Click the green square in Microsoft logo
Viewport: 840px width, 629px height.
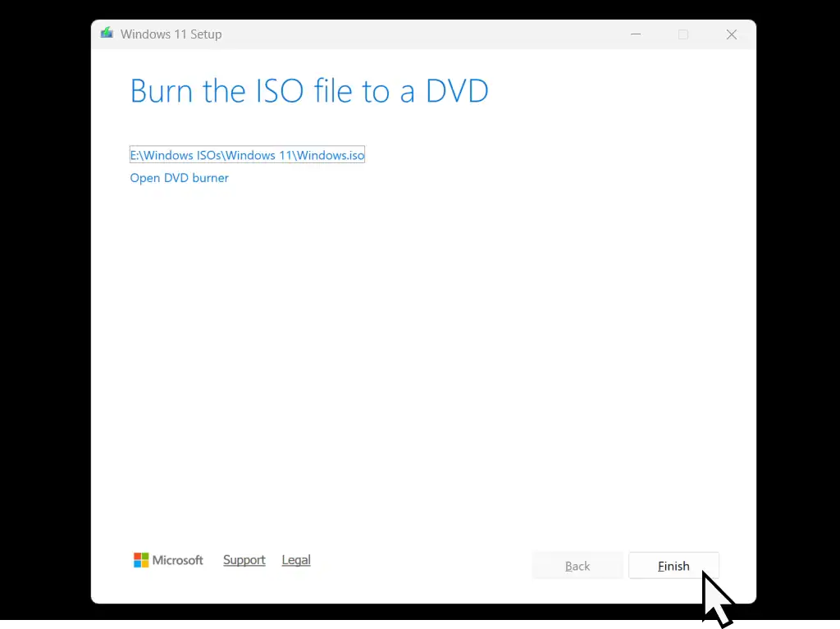pos(145,556)
